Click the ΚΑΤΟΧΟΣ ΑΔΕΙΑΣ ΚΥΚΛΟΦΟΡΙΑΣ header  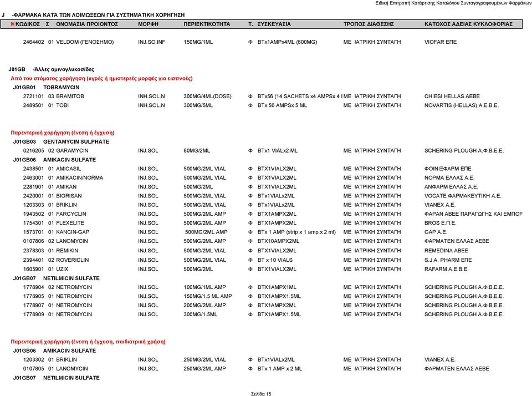tap(468, 24)
